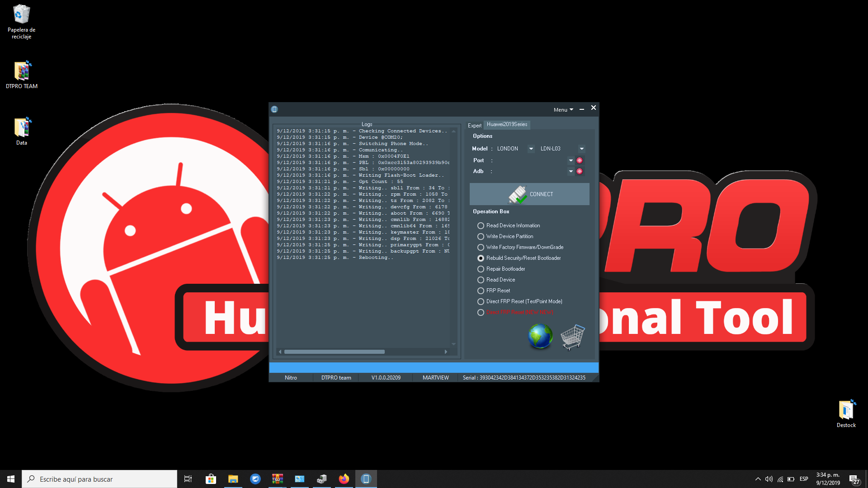Open network status tray icon
This screenshot has height=488, width=868.
coord(780,479)
